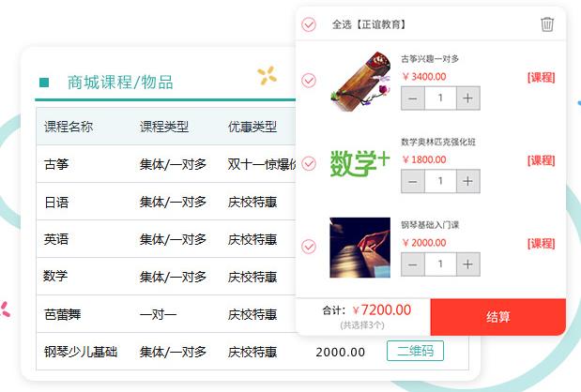Toggle the select-all 全选 checkbox
581x392 pixels.
309,24
